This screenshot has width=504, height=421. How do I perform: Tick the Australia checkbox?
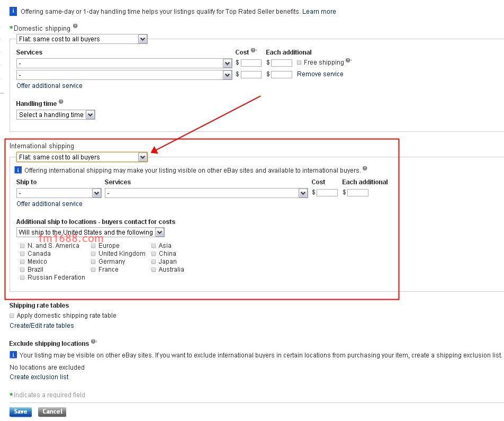pyautogui.click(x=154, y=270)
